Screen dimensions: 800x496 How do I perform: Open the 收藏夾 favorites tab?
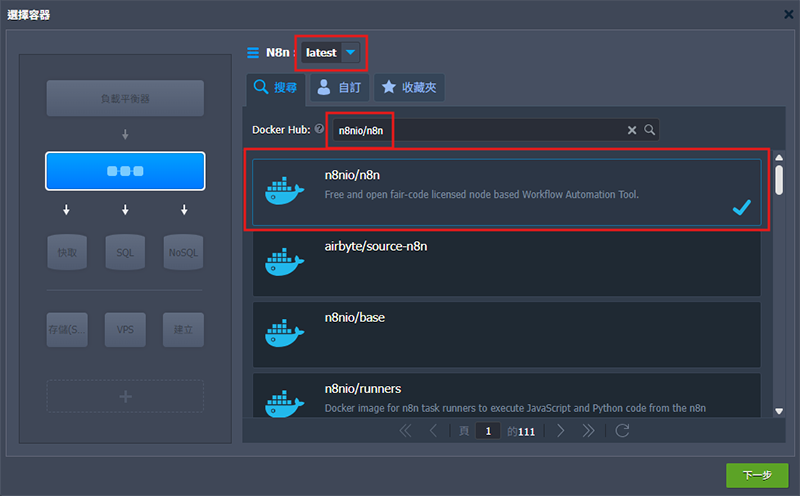click(x=409, y=88)
